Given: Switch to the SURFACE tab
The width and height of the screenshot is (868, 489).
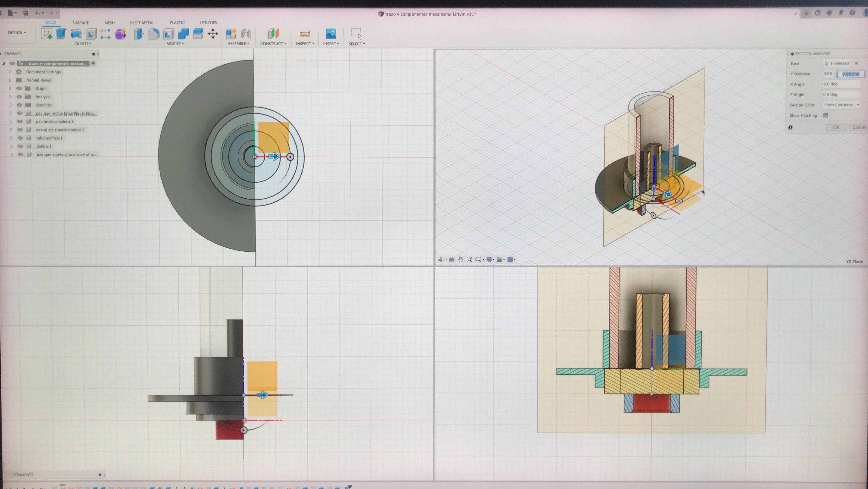Looking at the screenshot, I should coord(81,23).
